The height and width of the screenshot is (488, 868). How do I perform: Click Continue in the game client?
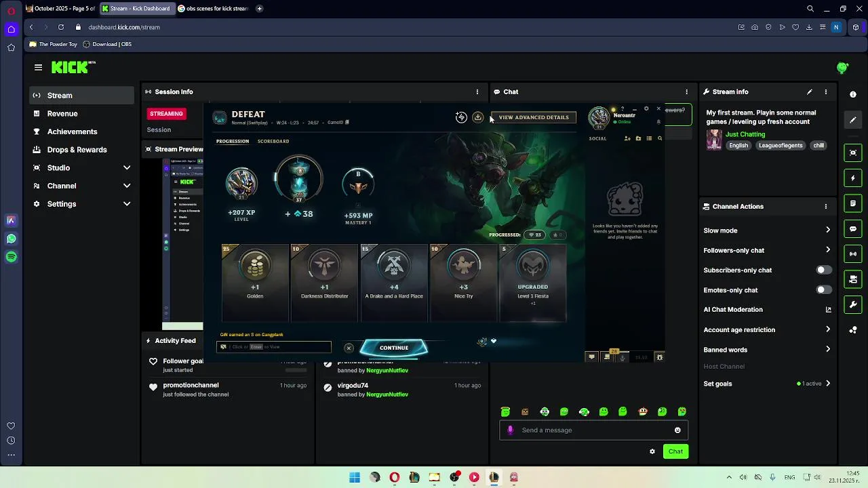click(x=394, y=348)
